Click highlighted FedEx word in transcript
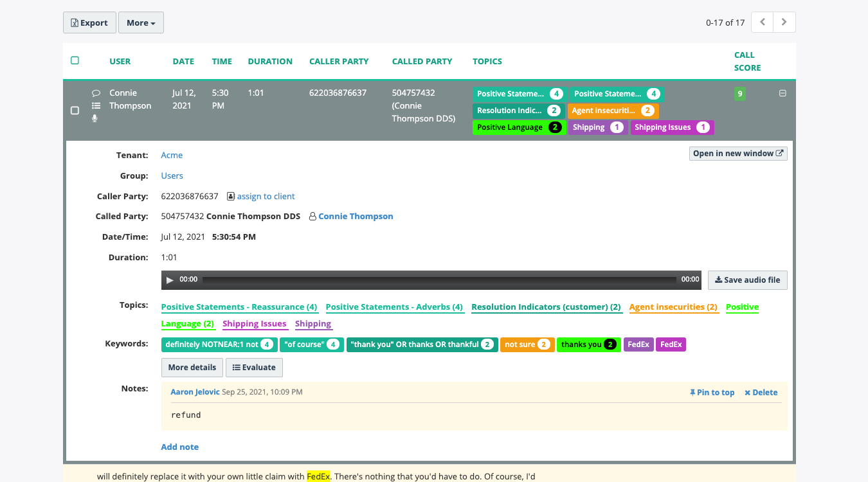The image size is (868, 482). (318, 477)
